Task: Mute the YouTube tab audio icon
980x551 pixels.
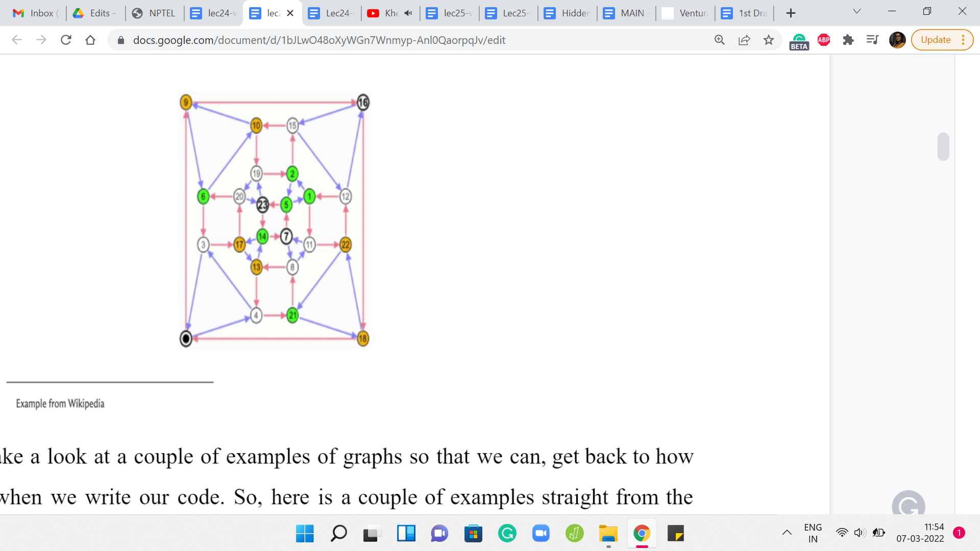Action: (x=408, y=13)
